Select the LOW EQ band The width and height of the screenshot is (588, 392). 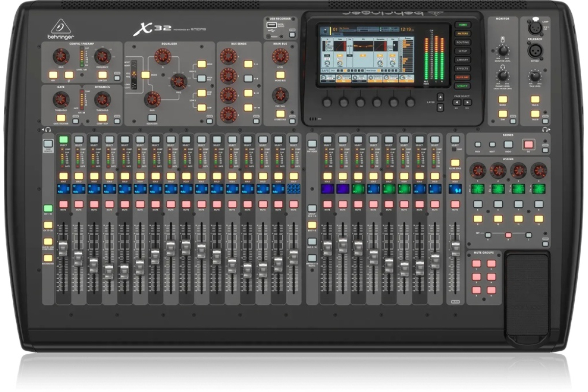coord(201,107)
